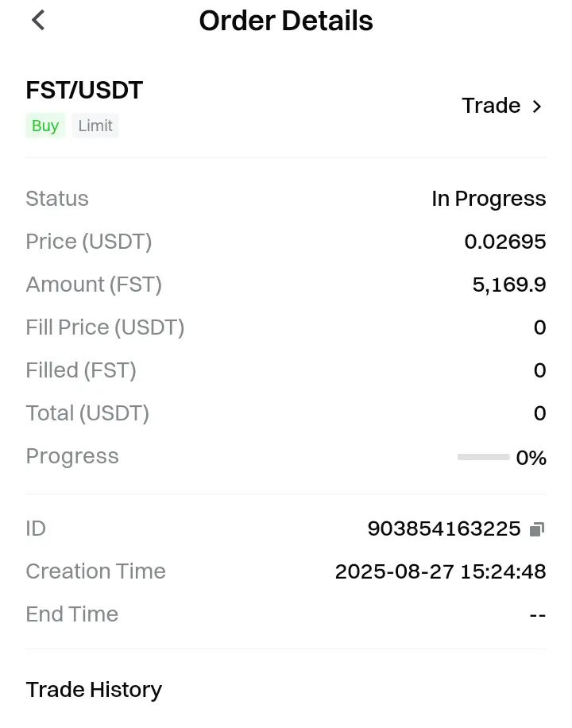Select the green Buy tag
This screenshot has width=572, height=728.
45,126
